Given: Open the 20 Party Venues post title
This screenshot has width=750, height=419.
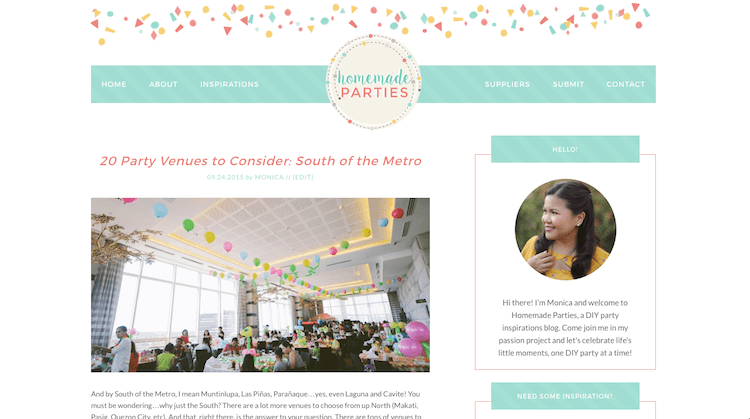Looking at the screenshot, I should click(261, 161).
